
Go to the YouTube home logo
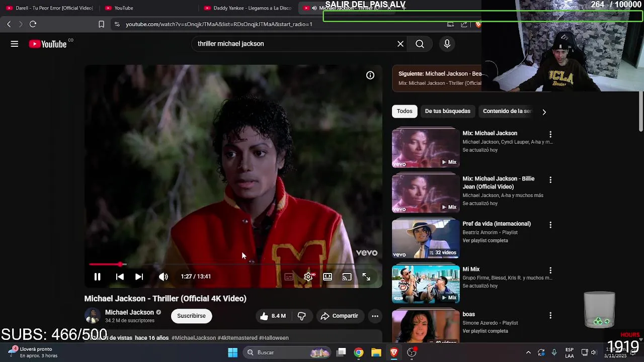[x=48, y=44]
